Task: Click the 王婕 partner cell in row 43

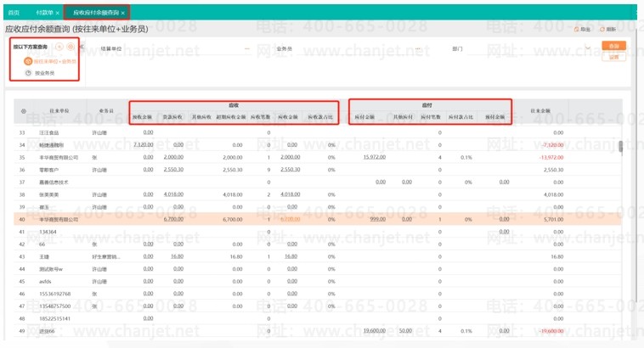Action: (x=44, y=257)
